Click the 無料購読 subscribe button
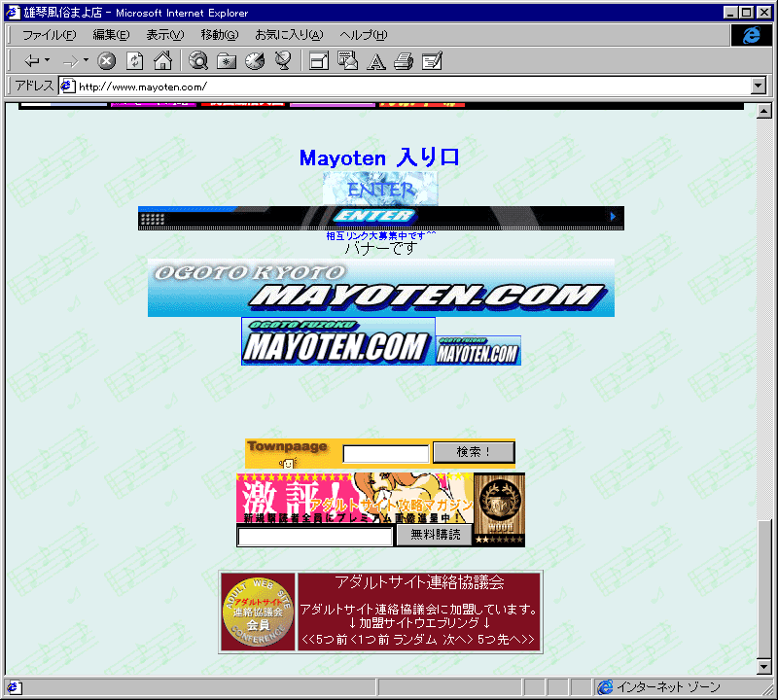Viewport: 778px width, 700px height. 434,535
